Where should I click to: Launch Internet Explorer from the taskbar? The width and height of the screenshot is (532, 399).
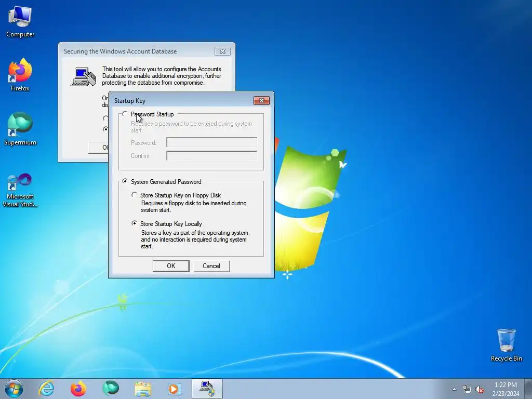(46, 389)
